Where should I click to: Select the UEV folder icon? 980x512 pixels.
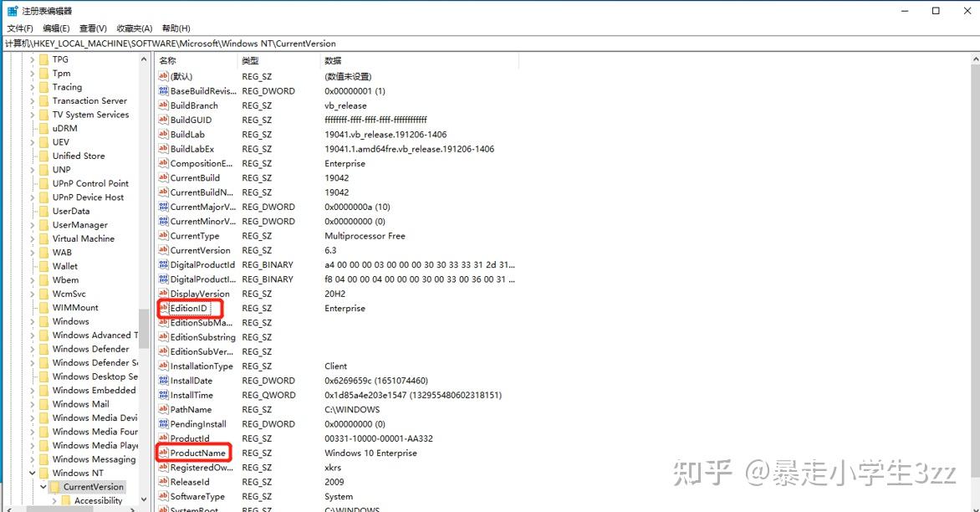click(43, 142)
